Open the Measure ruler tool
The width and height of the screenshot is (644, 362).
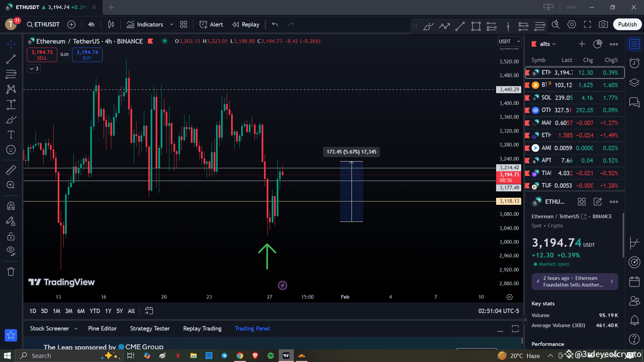11,170
